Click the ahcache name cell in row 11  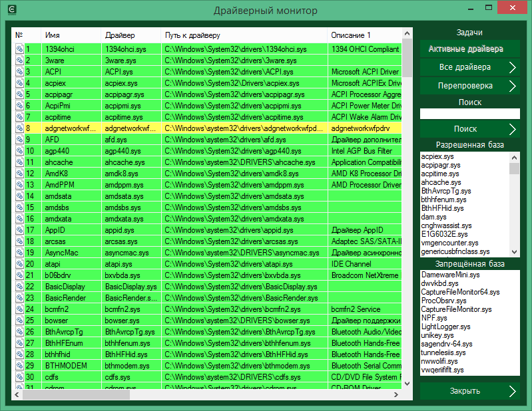coord(71,162)
